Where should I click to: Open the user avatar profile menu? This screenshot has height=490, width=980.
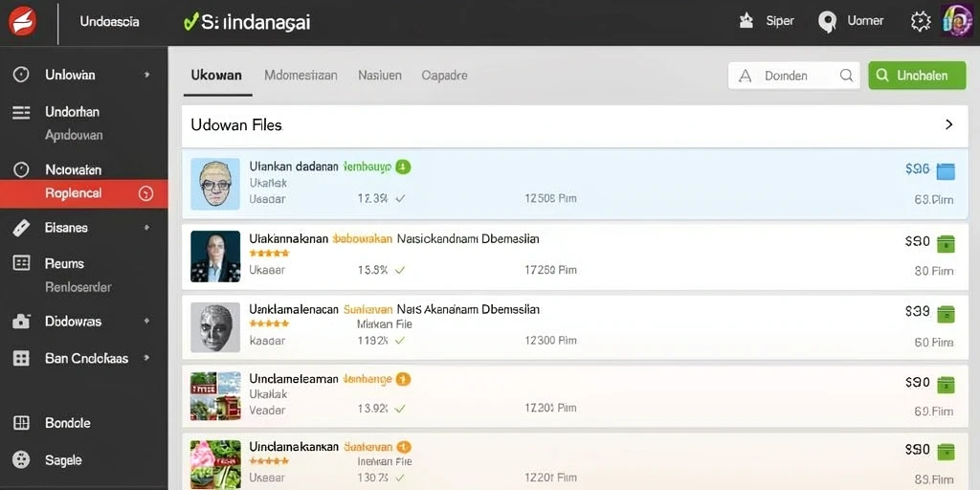click(x=956, y=22)
